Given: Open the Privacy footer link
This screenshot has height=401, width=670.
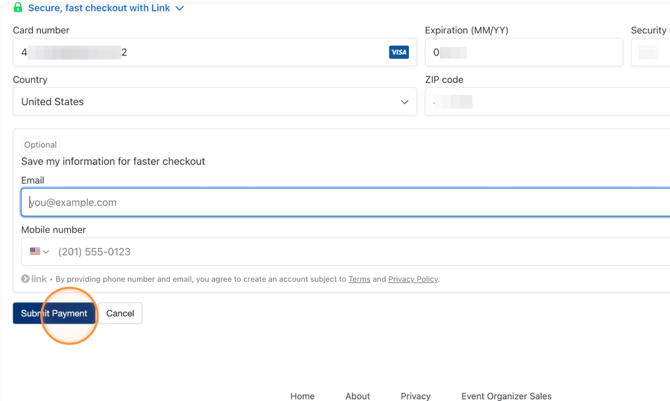Looking at the screenshot, I should (415, 396).
